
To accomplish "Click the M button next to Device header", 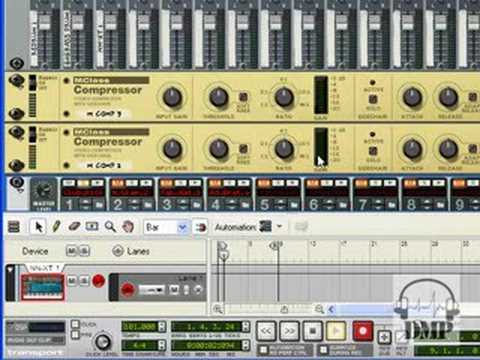I will (x=71, y=251).
